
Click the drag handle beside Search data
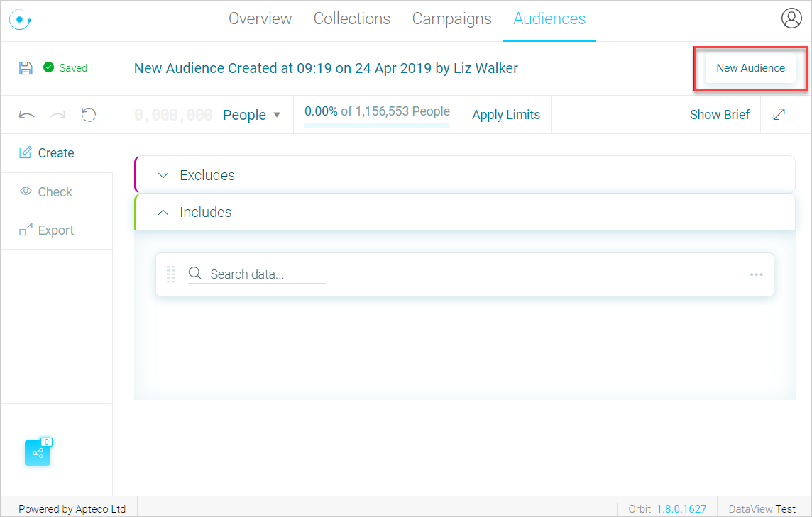171,274
